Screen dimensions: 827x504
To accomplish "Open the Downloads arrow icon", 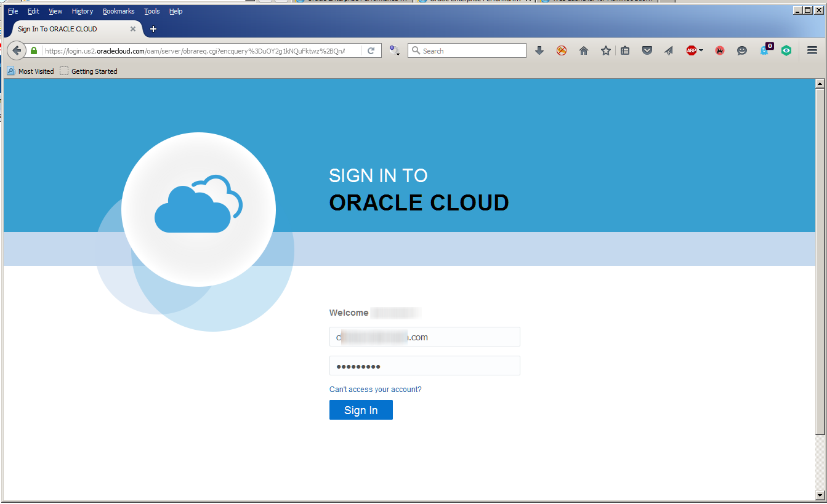I will (539, 51).
